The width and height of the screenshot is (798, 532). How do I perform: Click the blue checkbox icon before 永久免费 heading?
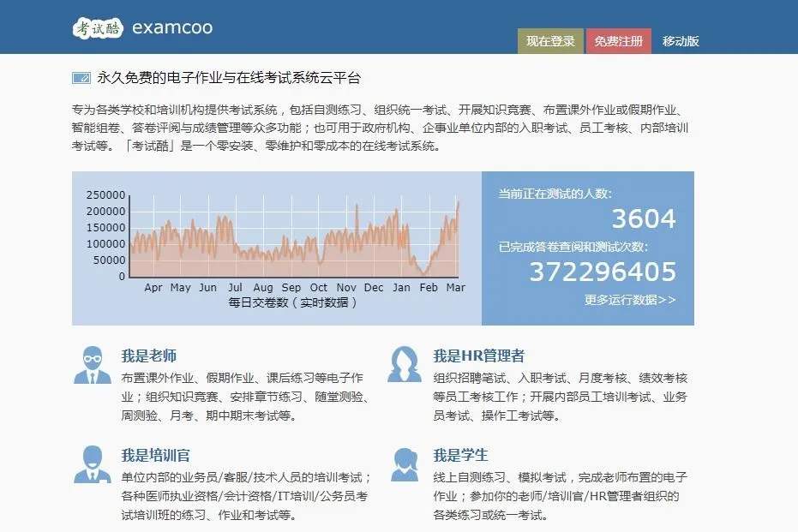(80, 75)
